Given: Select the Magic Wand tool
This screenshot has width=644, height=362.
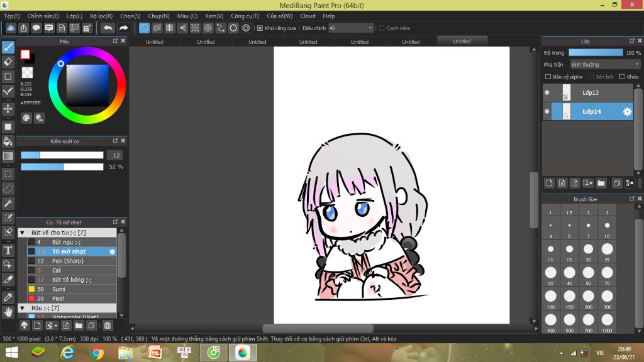Looking at the screenshot, I should (x=8, y=203).
